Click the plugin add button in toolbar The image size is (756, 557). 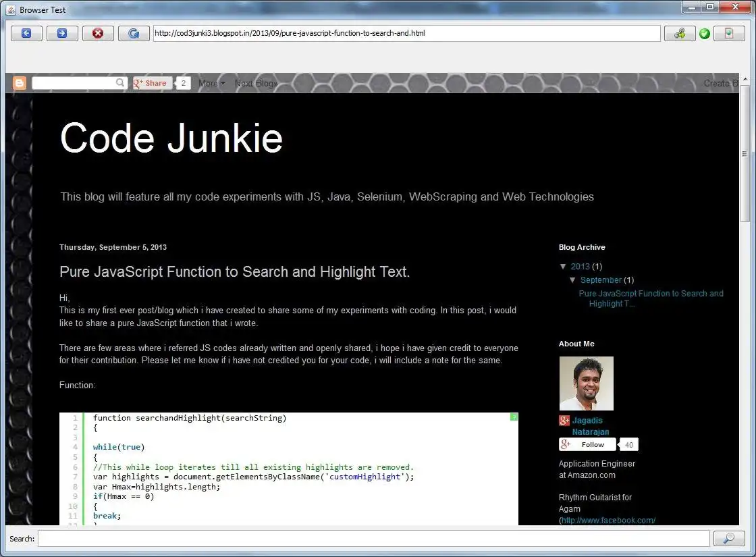point(680,33)
